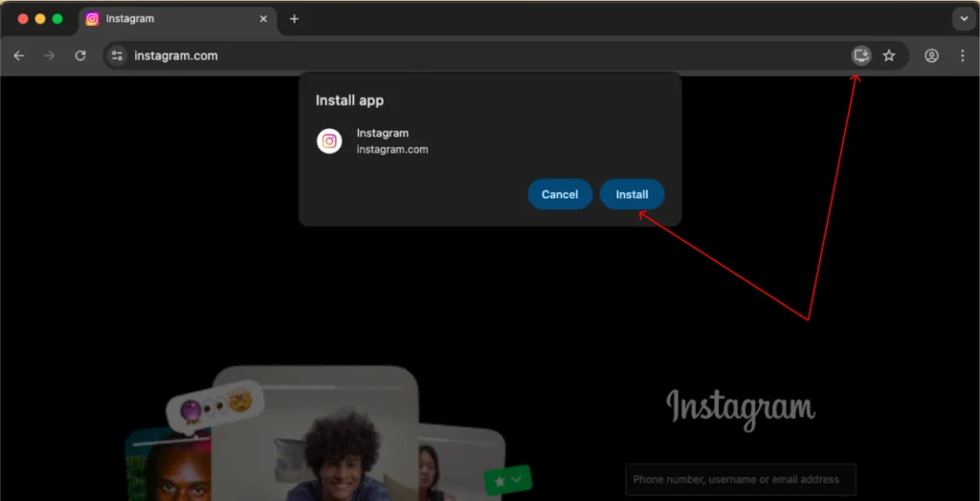Click the Install button in dialog
This screenshot has height=501, width=980.
(x=632, y=194)
